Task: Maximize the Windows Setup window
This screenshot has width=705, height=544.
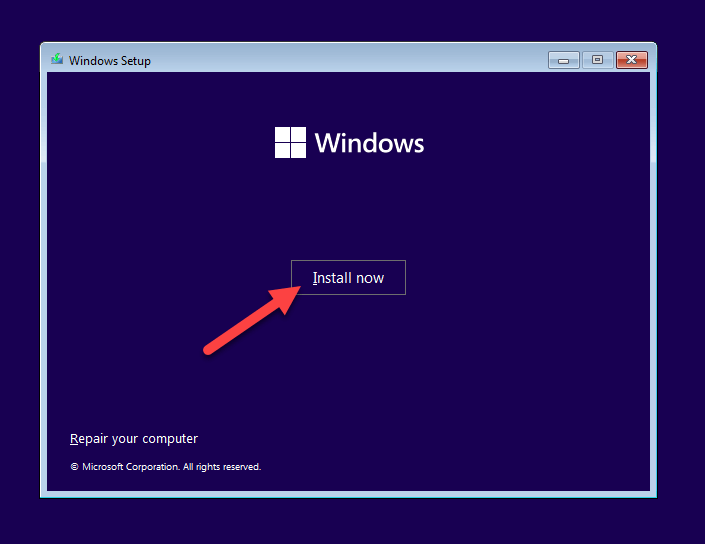Action: pos(597,60)
